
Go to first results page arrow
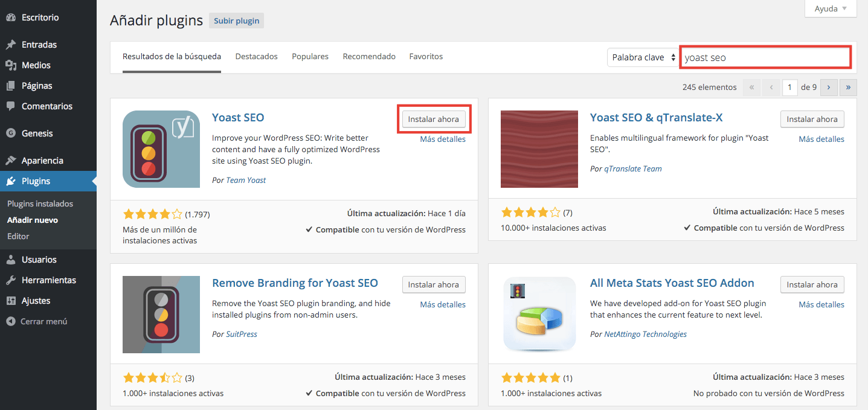click(751, 87)
